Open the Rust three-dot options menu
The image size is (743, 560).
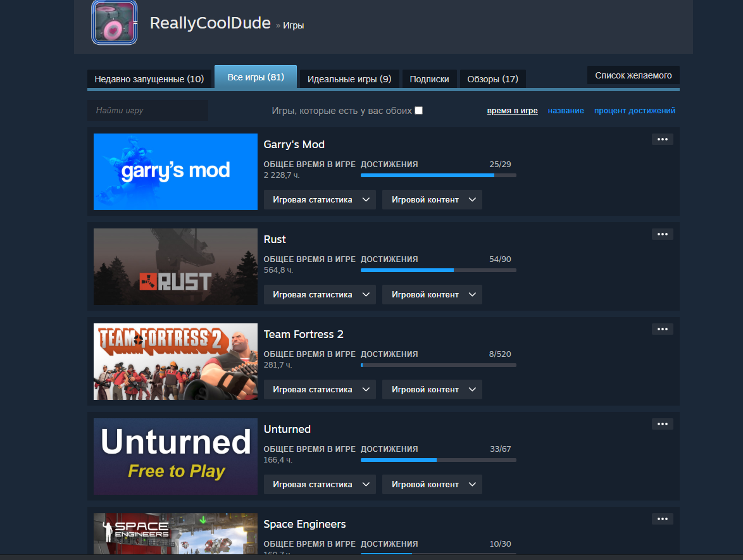662,234
